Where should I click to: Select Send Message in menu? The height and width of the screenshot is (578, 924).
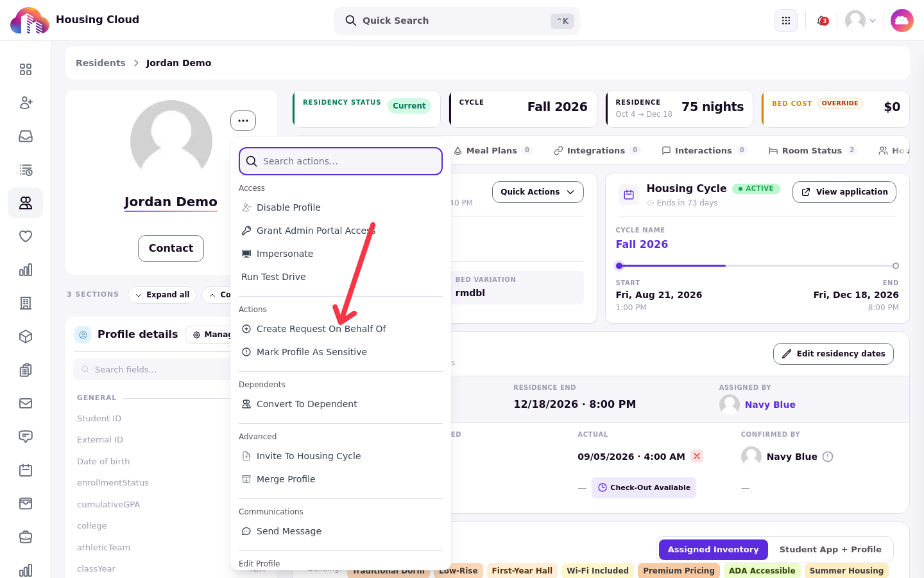(341, 531)
